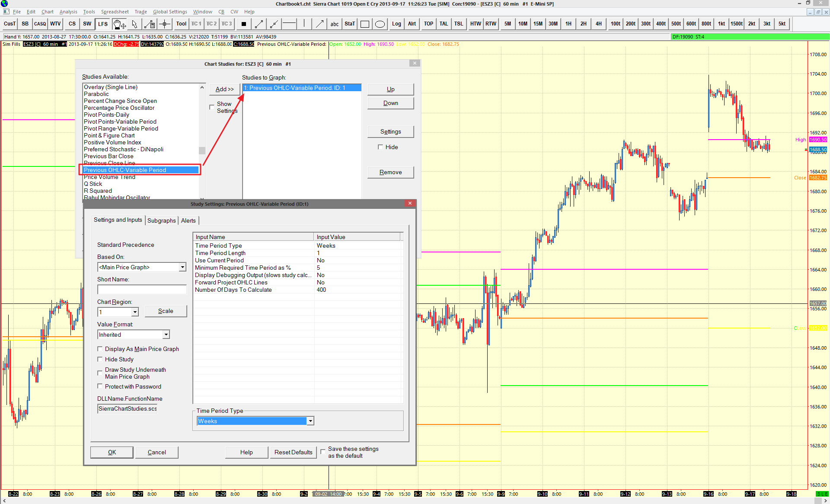Image resolution: width=830 pixels, height=504 pixels.
Task: Switch to the Subgraphs tab
Action: (x=162, y=220)
